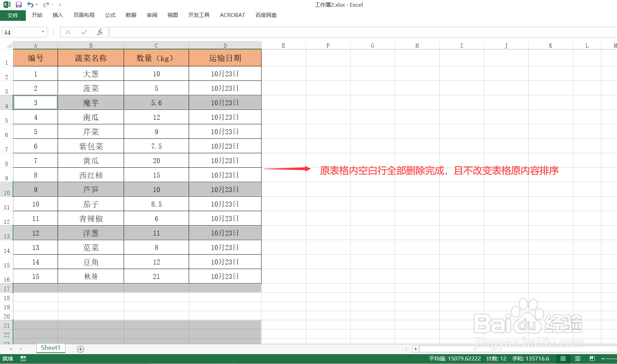
Task: Click the cell containing 芦笋
Action: click(x=91, y=190)
